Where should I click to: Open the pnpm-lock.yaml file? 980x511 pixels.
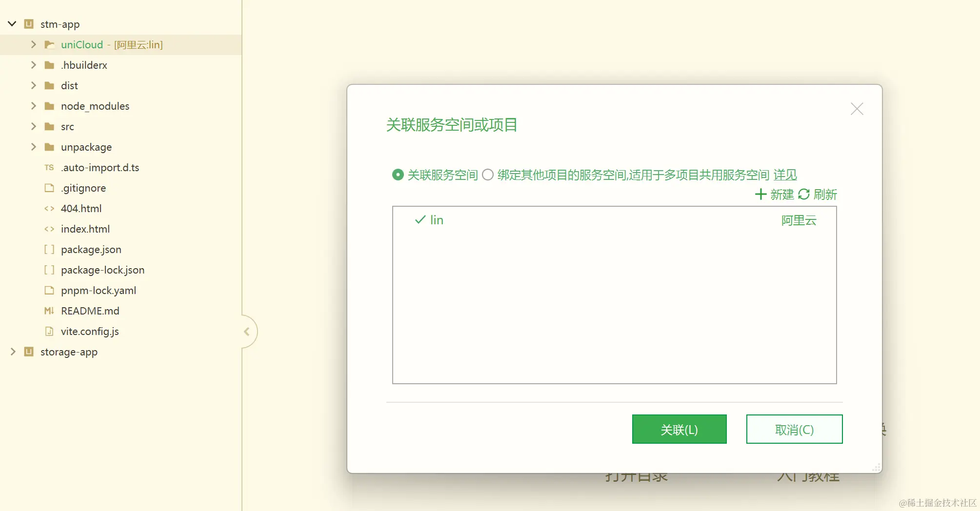tap(99, 290)
